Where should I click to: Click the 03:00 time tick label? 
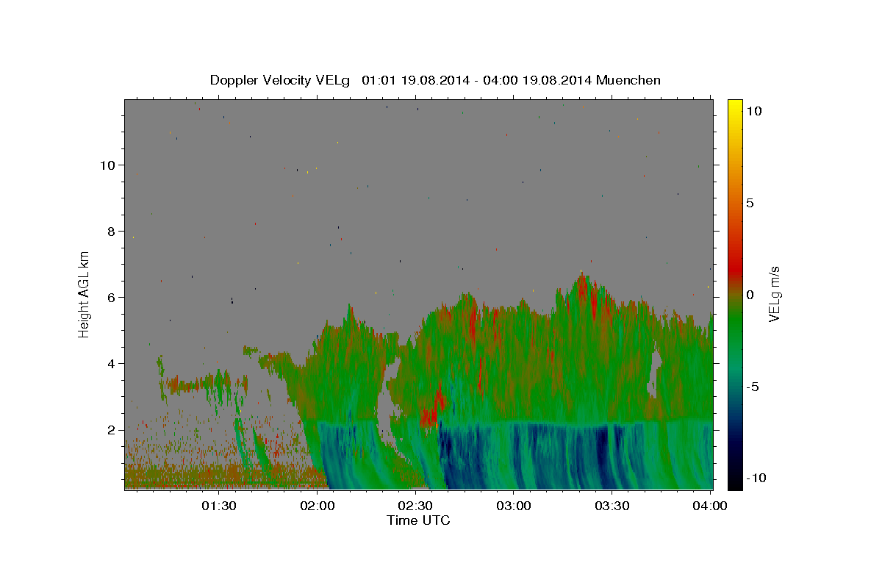(x=514, y=506)
